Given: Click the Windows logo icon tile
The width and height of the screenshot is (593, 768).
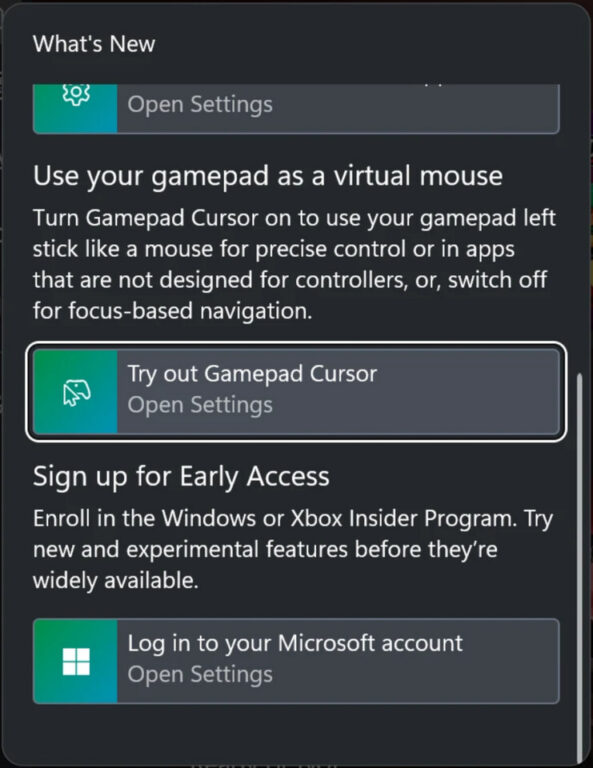Looking at the screenshot, I should pyautogui.click(x=75, y=661).
